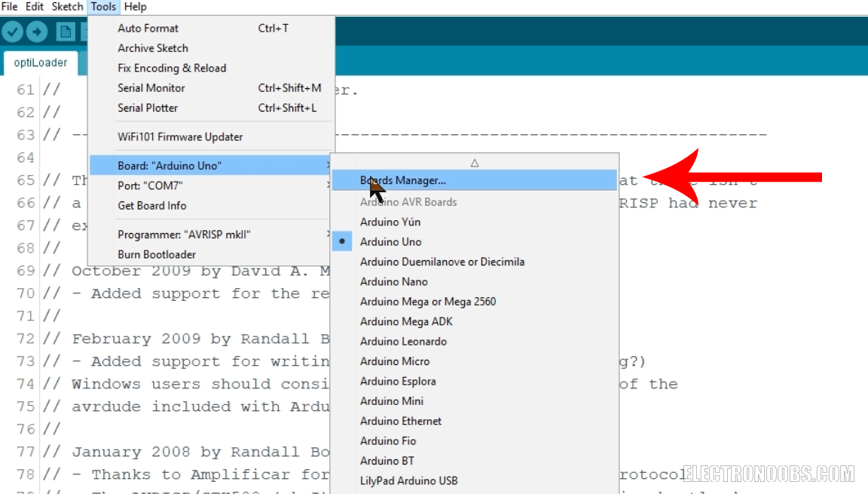Click the line "Thanks to Amplificar"

186,475
